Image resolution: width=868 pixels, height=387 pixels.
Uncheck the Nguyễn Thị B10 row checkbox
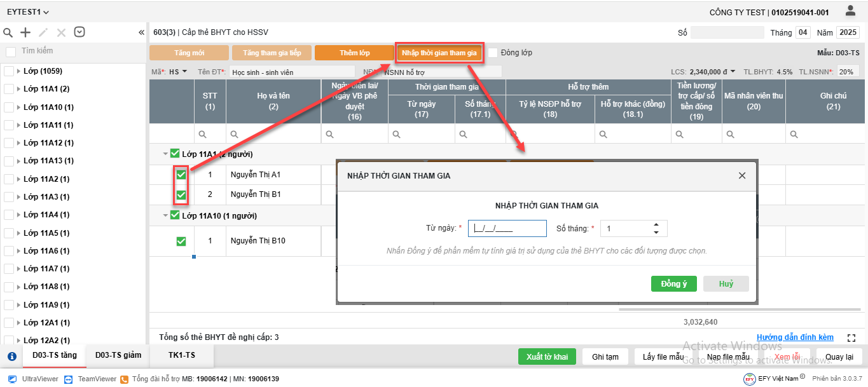click(181, 241)
